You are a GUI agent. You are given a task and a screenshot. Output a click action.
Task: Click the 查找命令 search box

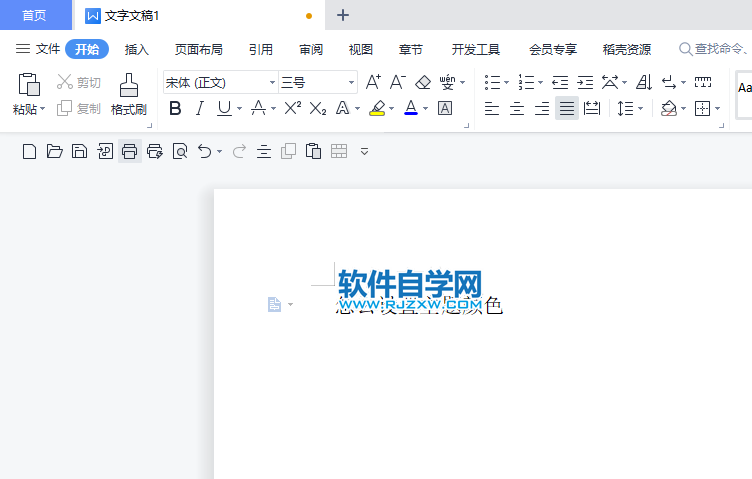pyautogui.click(x=715, y=49)
